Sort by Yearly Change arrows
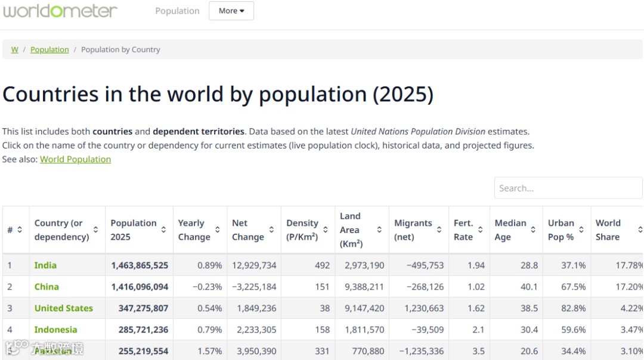 point(217,230)
